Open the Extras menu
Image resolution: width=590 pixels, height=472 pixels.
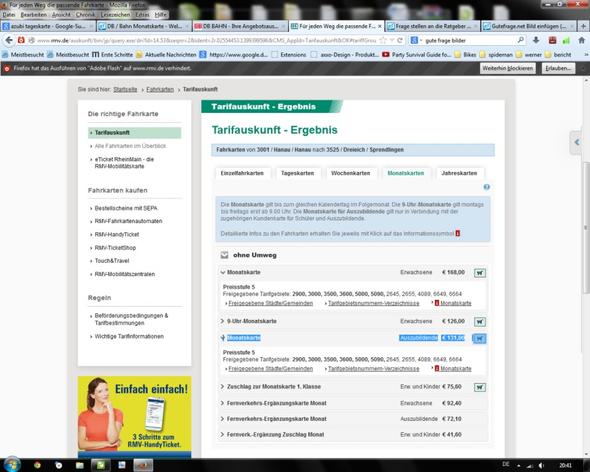click(x=142, y=15)
